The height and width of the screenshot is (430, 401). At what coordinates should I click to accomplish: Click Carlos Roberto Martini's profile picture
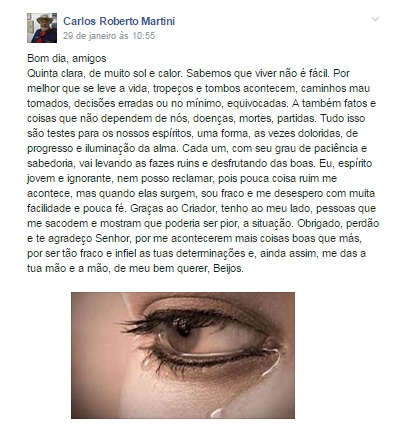tap(42, 28)
